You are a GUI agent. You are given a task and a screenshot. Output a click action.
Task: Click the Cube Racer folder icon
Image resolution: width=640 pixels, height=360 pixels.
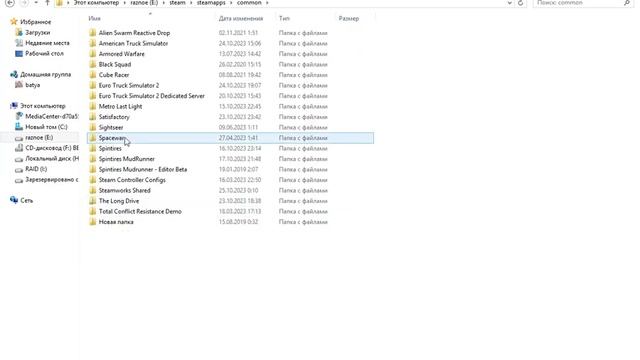(93, 75)
